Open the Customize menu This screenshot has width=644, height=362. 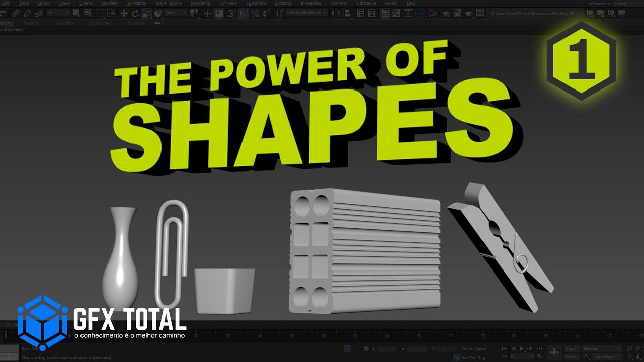tap(256, 3)
